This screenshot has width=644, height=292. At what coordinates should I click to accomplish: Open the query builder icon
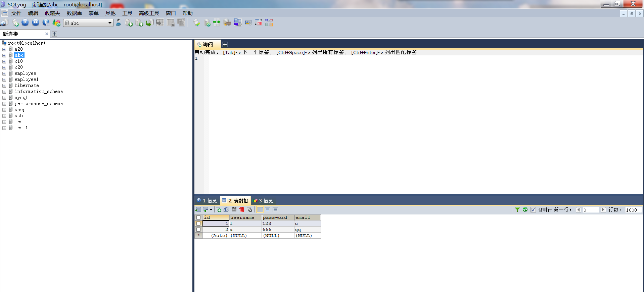[259, 22]
